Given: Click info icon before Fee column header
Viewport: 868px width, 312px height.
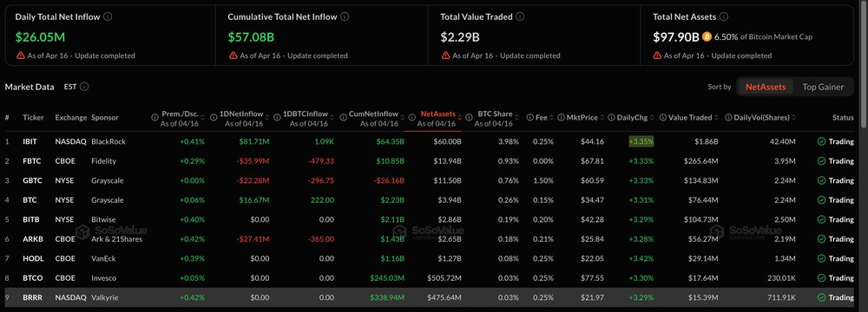Looking at the screenshot, I should point(530,117).
